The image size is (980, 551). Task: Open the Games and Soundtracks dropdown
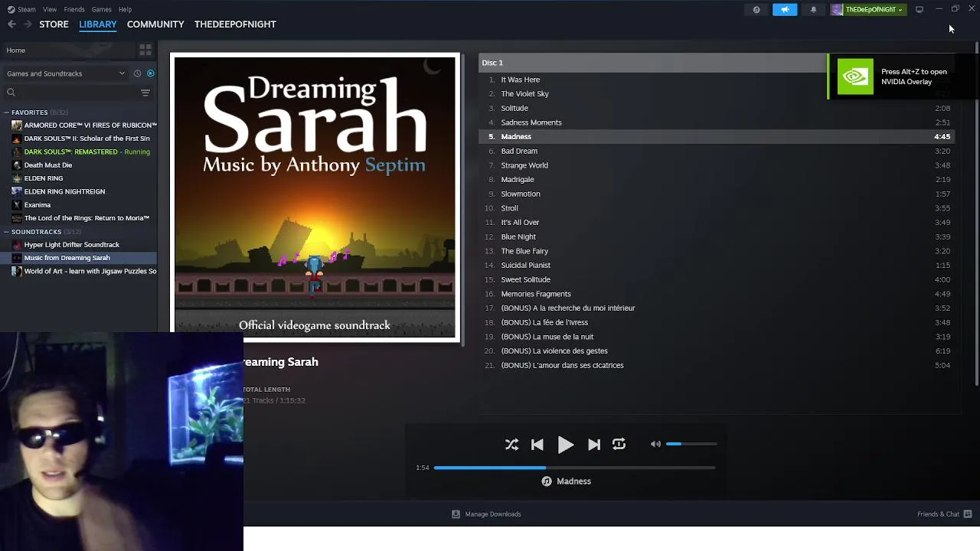click(x=66, y=73)
